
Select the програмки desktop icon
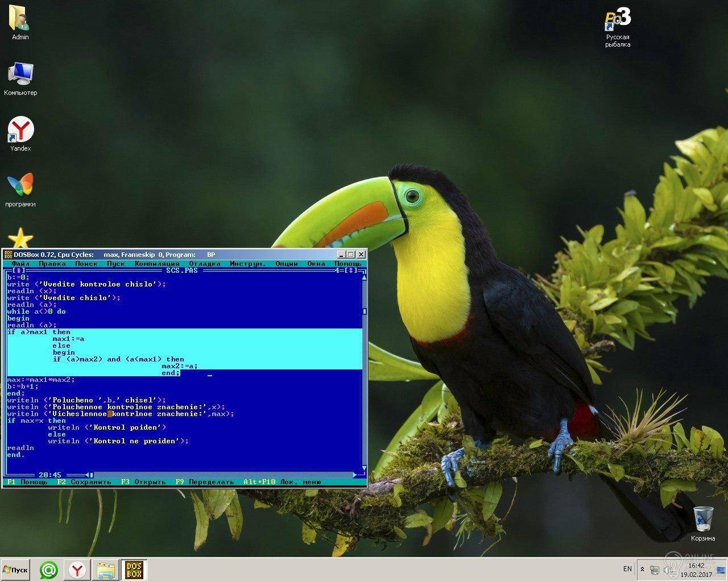point(20,187)
